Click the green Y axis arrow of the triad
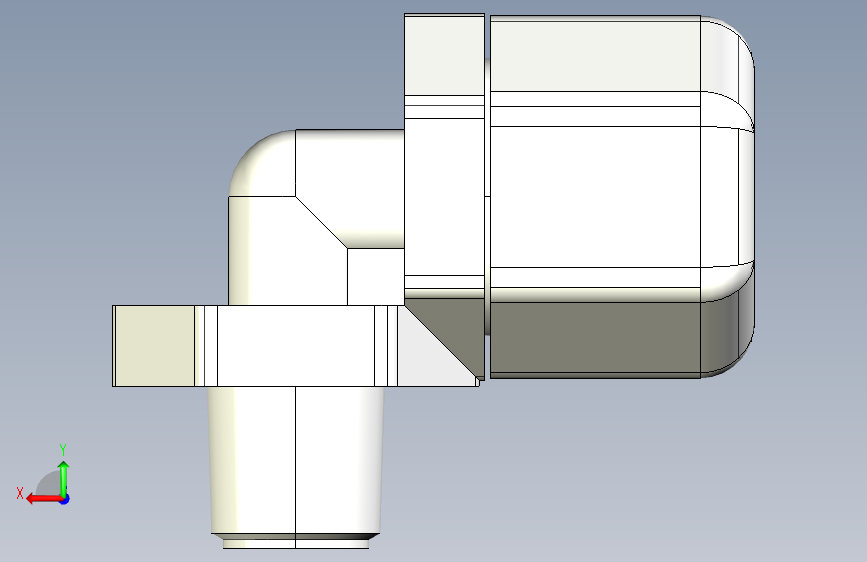This screenshot has width=867, height=562. (64, 478)
